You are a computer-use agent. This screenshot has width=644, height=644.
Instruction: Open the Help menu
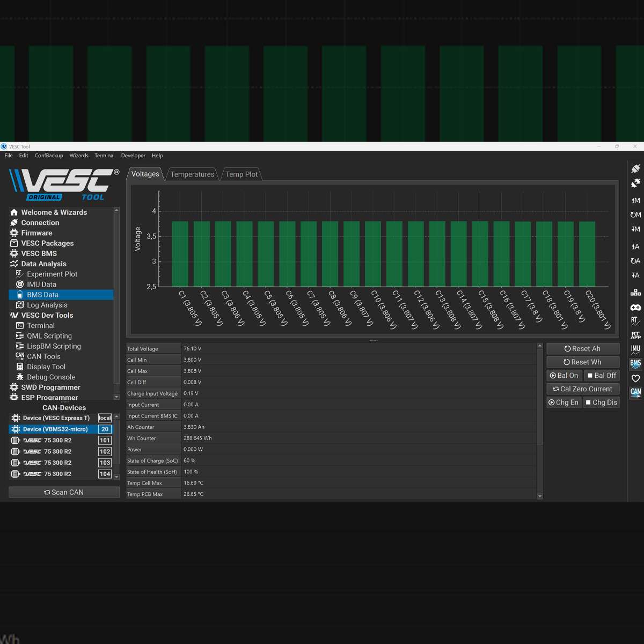157,156
